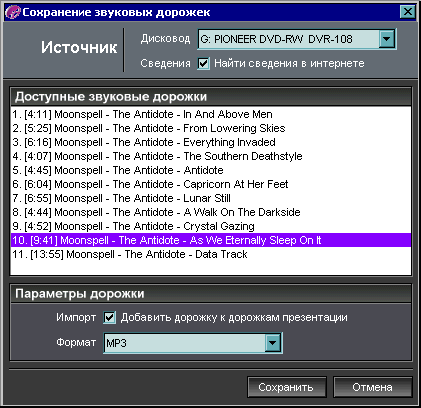Select track 8 A Walk On The Darkside
The width and height of the screenshot is (421, 408).
click(211, 212)
